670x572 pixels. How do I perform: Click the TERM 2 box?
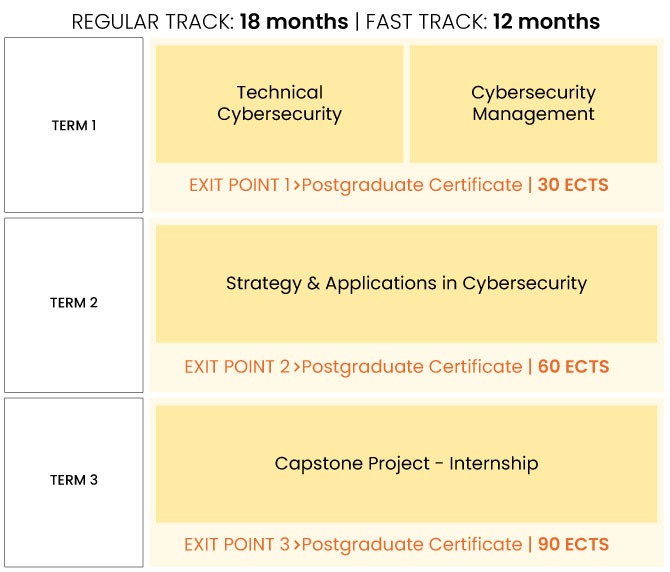tap(74, 305)
